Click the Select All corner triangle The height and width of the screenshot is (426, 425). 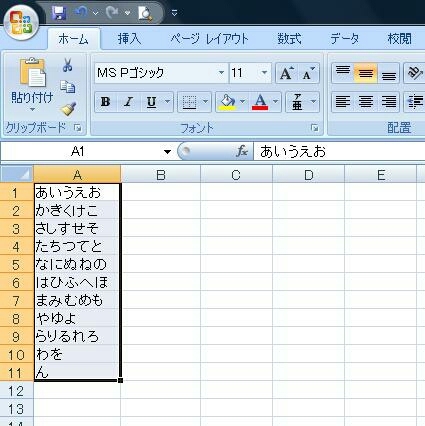coord(17,174)
